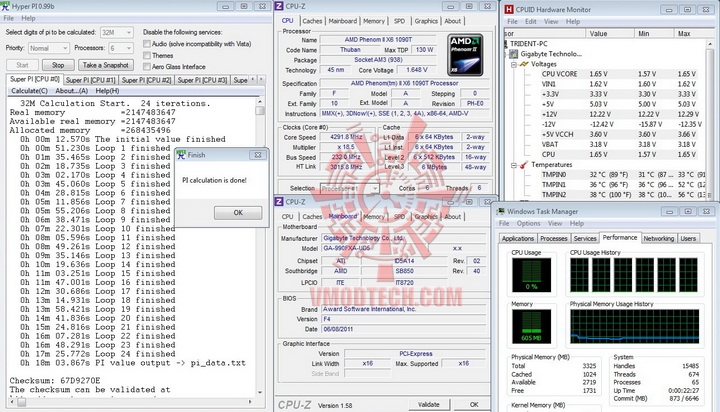Click the Core Speed value 4291.8 MHz
The width and height of the screenshot is (720, 412).
pyautogui.click(x=346, y=137)
